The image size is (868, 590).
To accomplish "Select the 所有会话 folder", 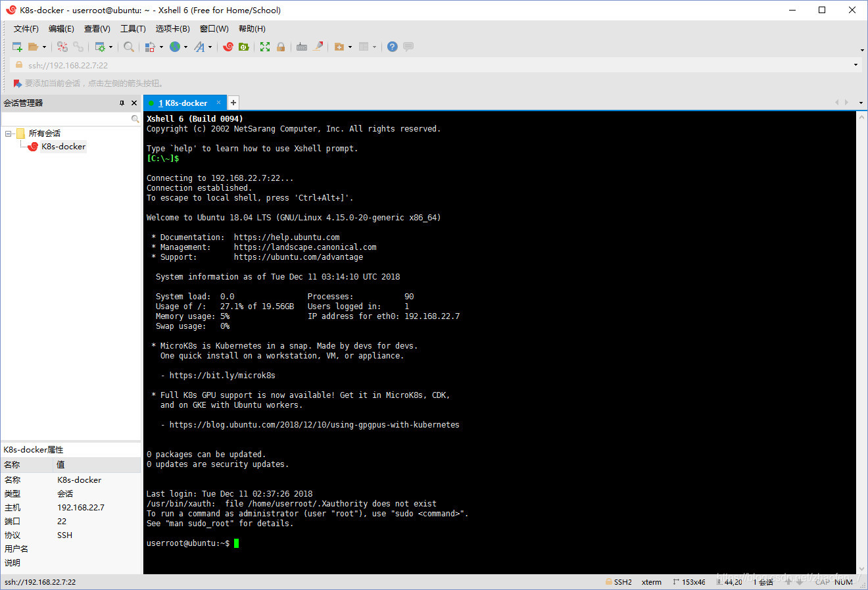I will click(44, 134).
